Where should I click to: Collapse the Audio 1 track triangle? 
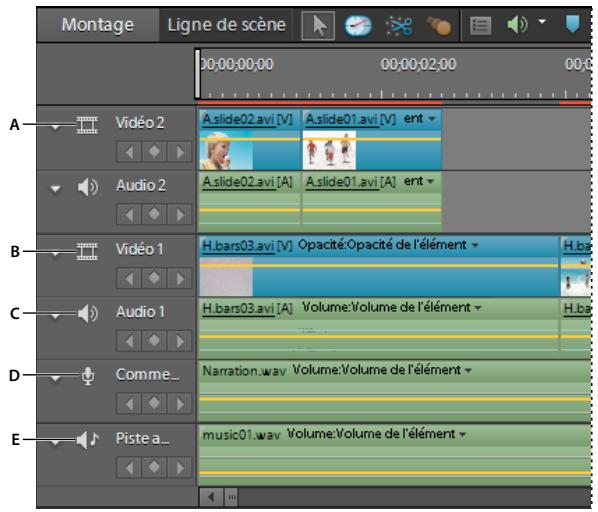coord(55,316)
